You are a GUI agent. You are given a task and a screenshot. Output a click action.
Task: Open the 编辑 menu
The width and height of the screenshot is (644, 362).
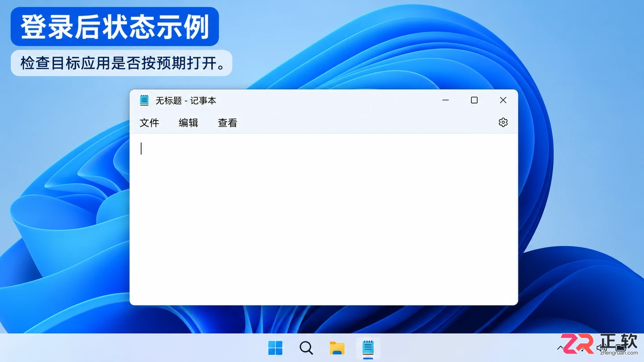pyautogui.click(x=188, y=123)
